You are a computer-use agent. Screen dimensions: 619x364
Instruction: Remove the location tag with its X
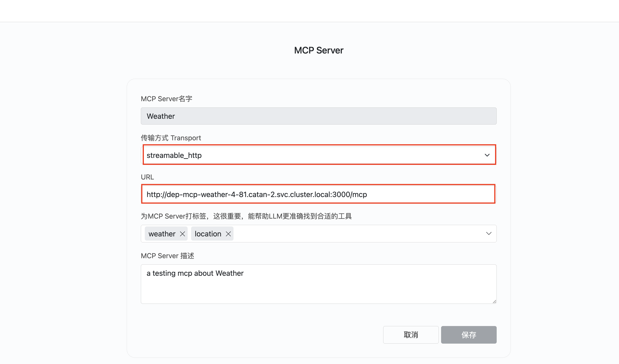[228, 234]
